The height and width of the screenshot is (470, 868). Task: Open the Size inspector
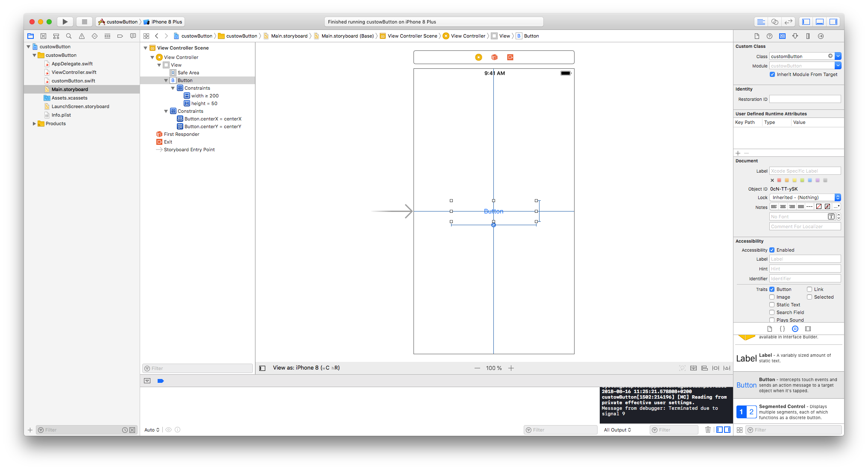(808, 36)
